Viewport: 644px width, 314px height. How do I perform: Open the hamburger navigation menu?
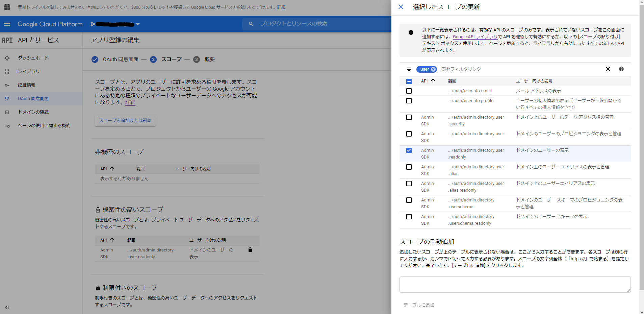[7, 24]
